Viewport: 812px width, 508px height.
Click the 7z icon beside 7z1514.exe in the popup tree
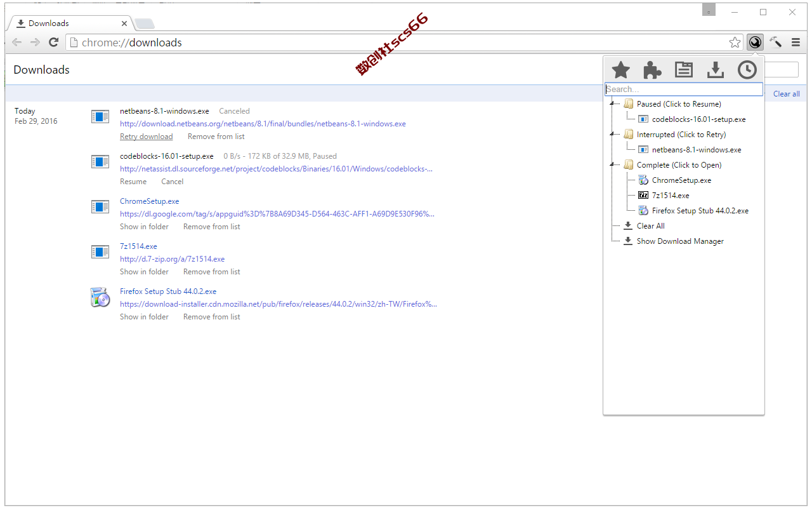pyautogui.click(x=643, y=195)
